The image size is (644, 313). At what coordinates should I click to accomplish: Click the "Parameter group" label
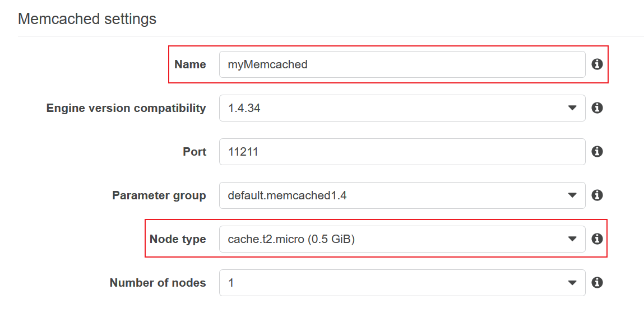pyautogui.click(x=159, y=195)
